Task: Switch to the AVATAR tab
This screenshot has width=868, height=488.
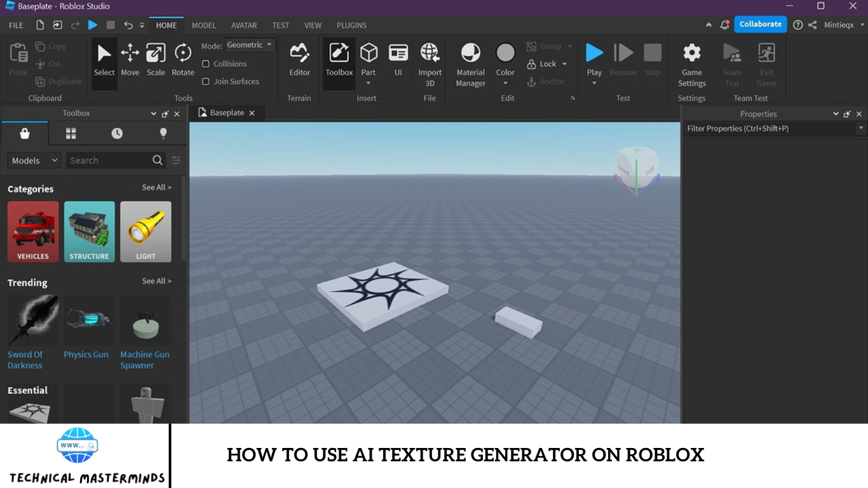Action: point(244,25)
